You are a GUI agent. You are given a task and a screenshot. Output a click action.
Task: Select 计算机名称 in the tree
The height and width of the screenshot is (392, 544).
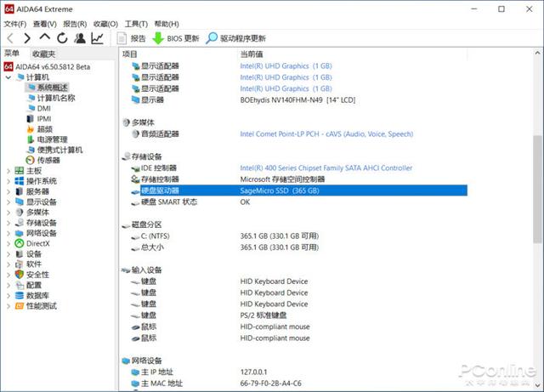(51, 98)
